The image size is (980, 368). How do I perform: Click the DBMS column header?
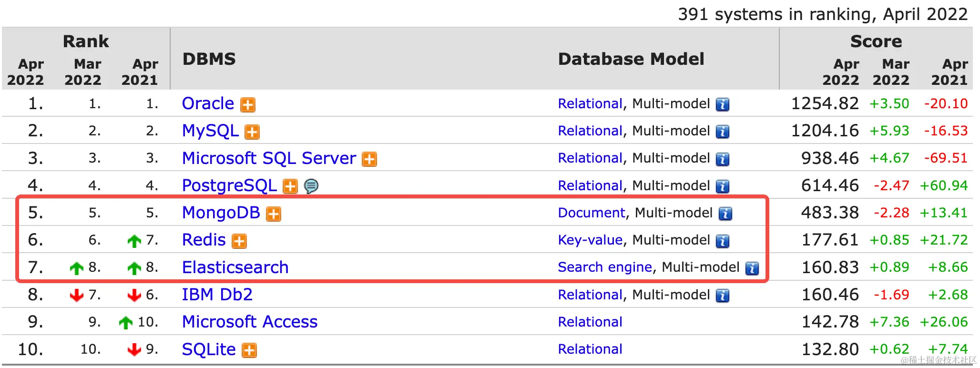[x=209, y=59]
